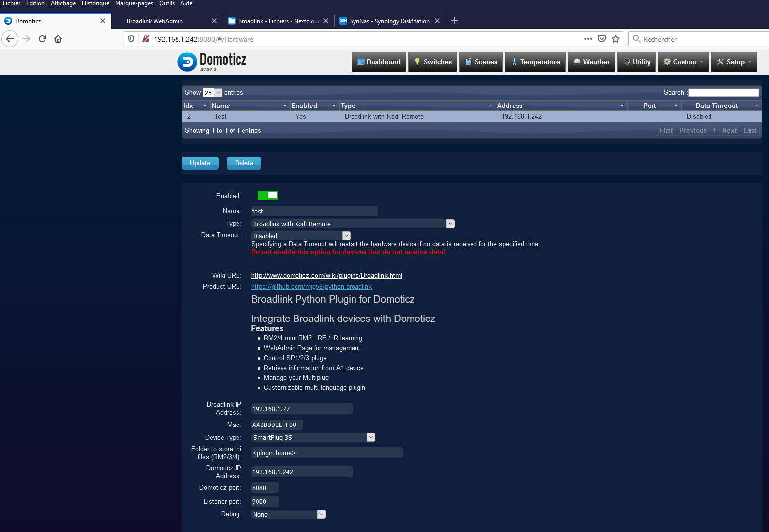Click the Broadlink IP Address field
This screenshot has width=769, height=532.
click(302, 409)
